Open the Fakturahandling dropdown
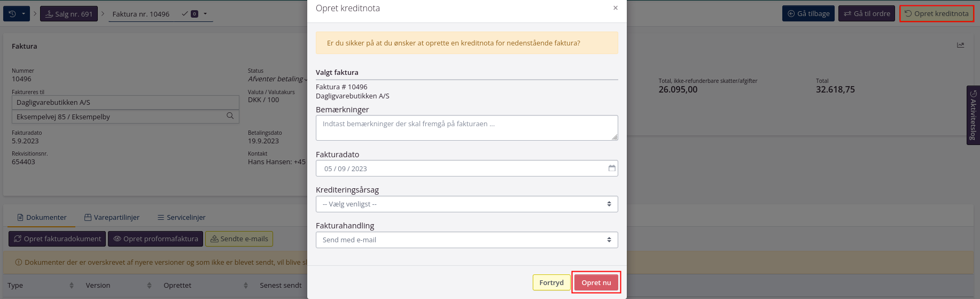 (x=466, y=240)
